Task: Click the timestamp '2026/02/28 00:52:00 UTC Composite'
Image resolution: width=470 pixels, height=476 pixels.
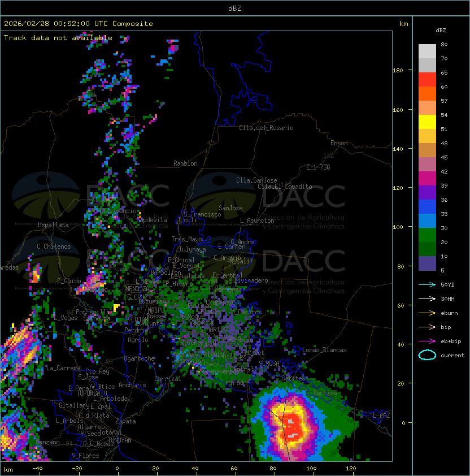Action: click(79, 24)
